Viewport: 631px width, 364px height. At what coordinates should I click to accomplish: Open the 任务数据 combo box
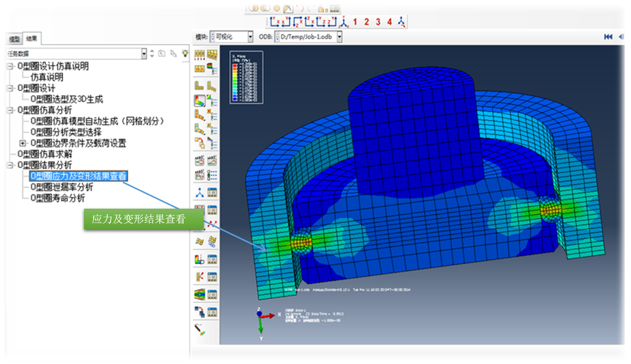click(x=144, y=53)
